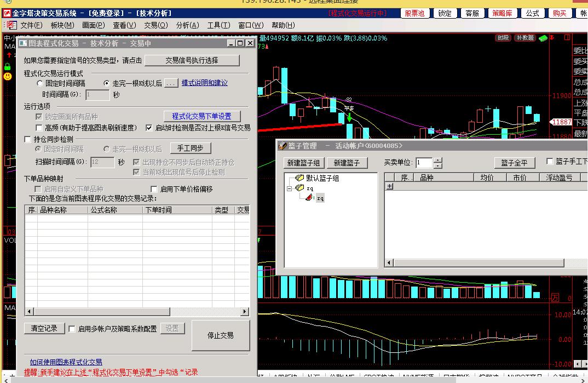588x383 pixels.
Task: Click 篮子全平 button
Action: 514,163
